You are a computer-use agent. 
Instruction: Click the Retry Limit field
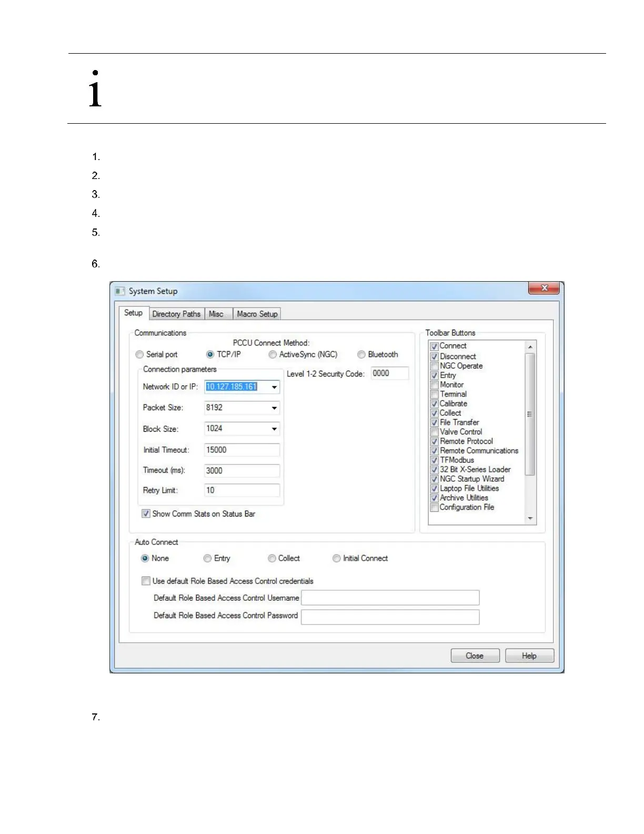coord(242,491)
